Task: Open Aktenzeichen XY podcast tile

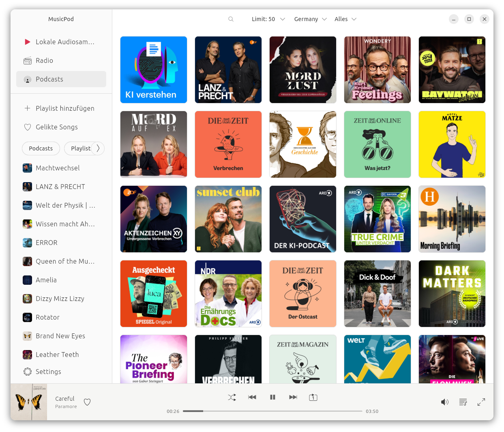Action: click(154, 219)
